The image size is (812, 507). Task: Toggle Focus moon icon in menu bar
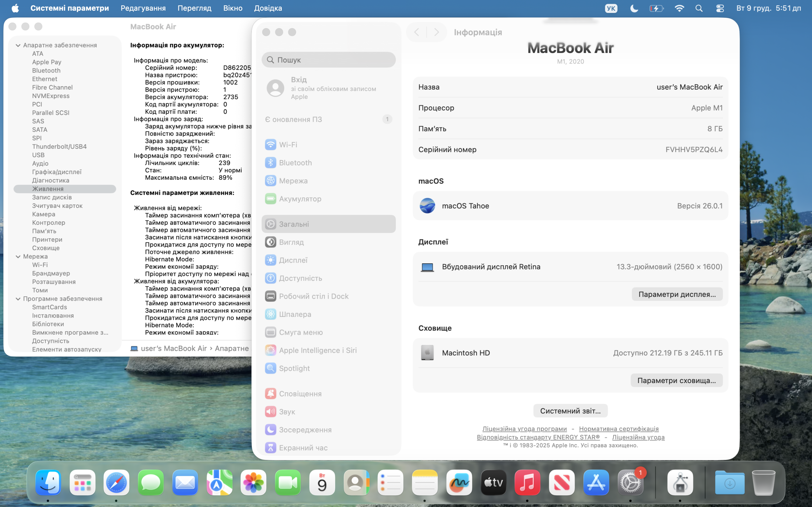click(634, 8)
